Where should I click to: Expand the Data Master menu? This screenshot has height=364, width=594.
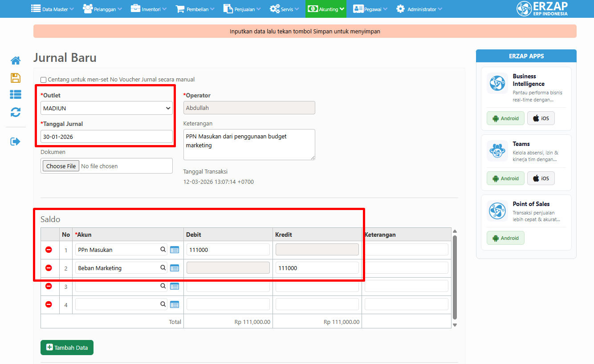coord(53,9)
